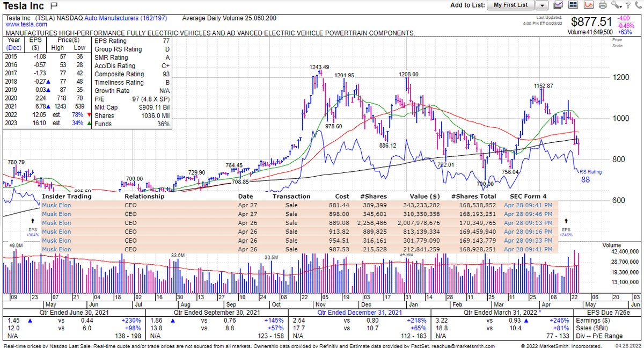The image size is (644, 348).
Task: Click the Year (Dec) column header
Action: (x=14, y=44)
